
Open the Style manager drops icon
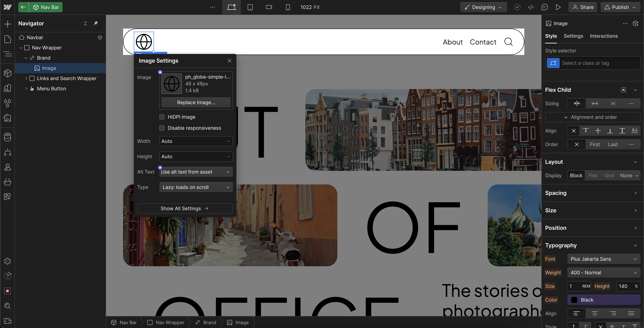[x=7, y=103]
